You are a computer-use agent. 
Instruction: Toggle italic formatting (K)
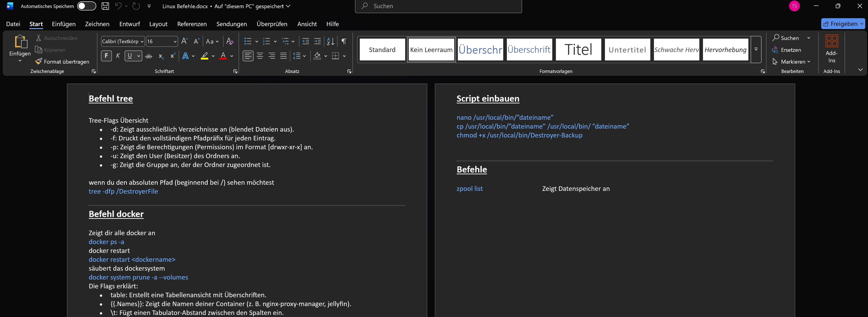(118, 56)
